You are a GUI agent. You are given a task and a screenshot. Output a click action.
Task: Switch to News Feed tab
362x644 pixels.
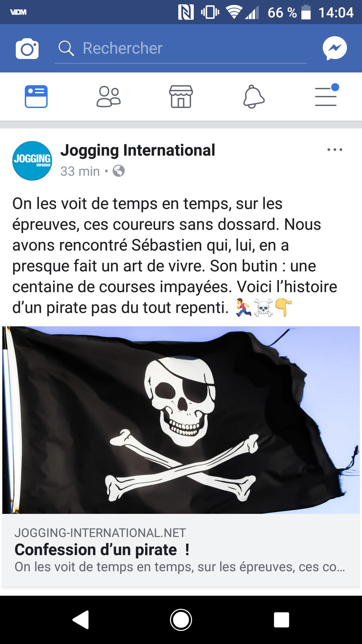(x=36, y=97)
